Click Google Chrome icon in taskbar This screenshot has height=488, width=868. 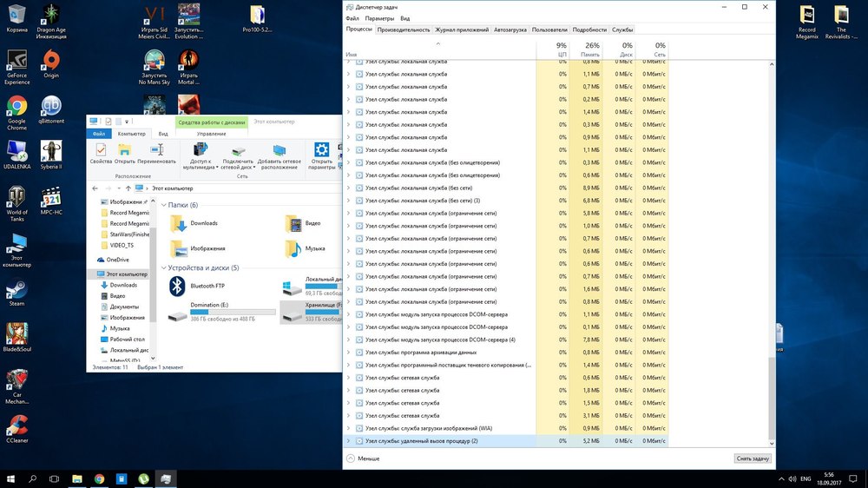point(99,478)
